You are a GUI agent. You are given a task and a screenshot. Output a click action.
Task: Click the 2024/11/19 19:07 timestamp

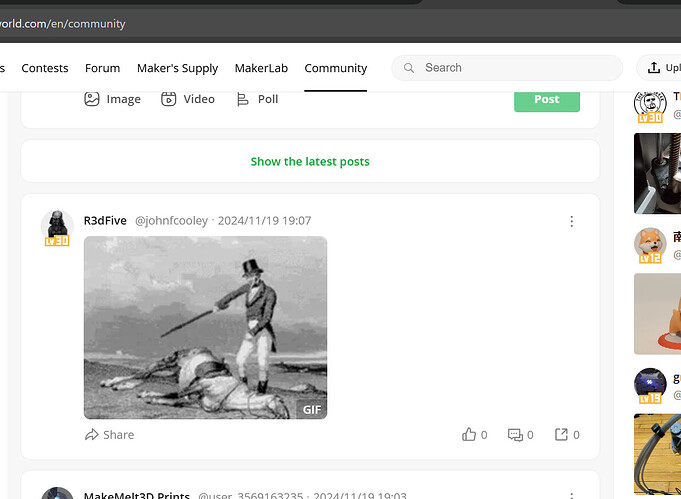point(264,221)
